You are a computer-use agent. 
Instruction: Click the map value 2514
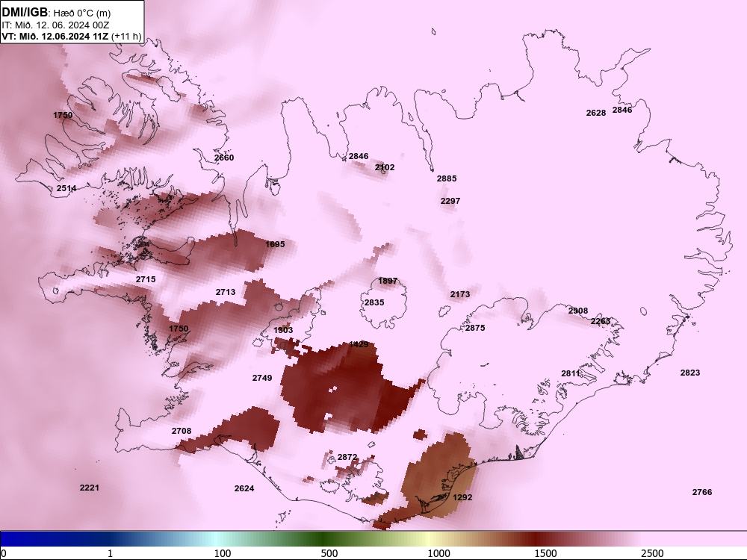point(66,188)
